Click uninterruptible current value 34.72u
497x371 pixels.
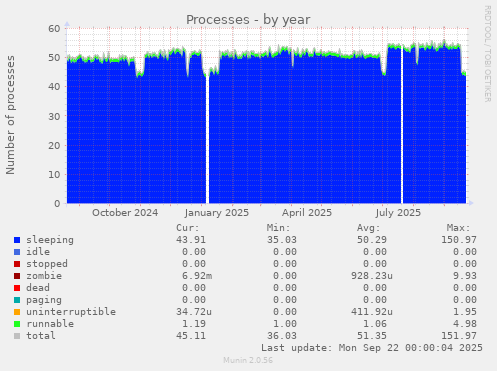tap(194, 312)
